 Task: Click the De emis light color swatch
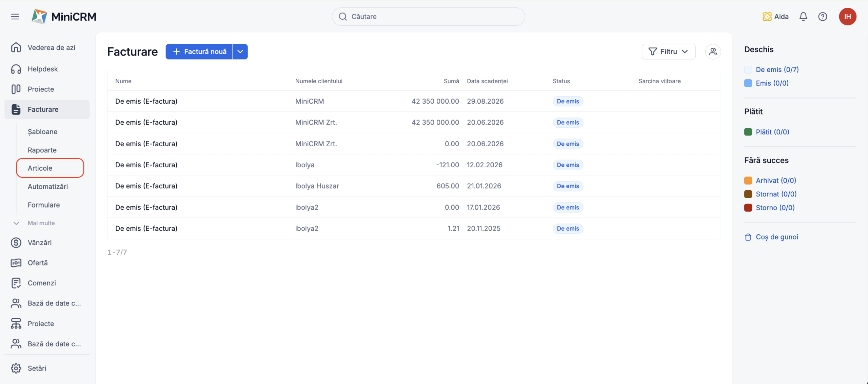pos(748,69)
